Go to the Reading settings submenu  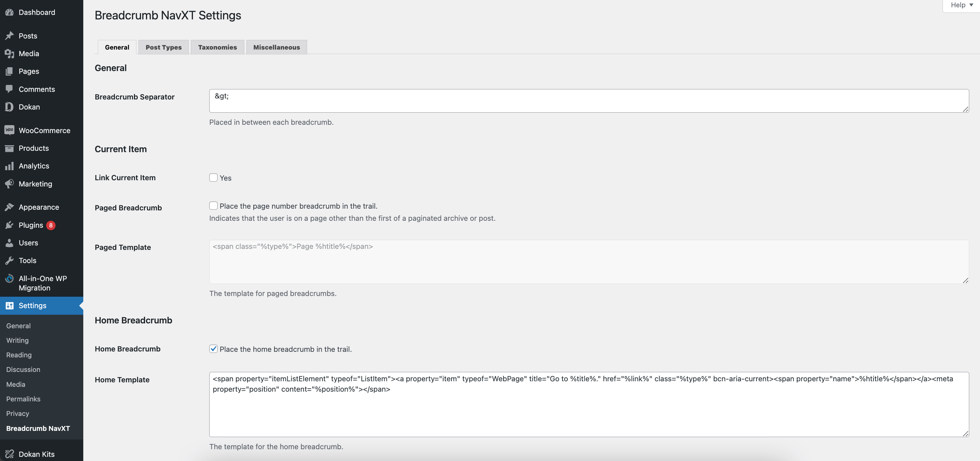(x=19, y=355)
